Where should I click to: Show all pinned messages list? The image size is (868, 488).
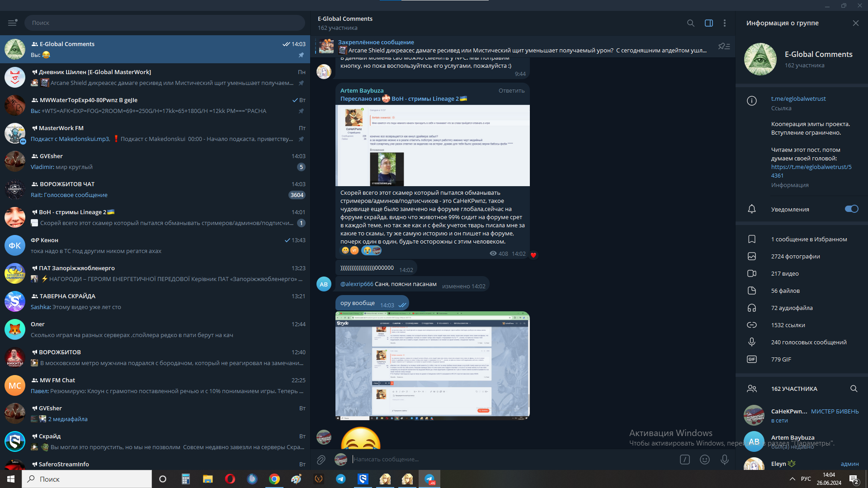tap(724, 47)
